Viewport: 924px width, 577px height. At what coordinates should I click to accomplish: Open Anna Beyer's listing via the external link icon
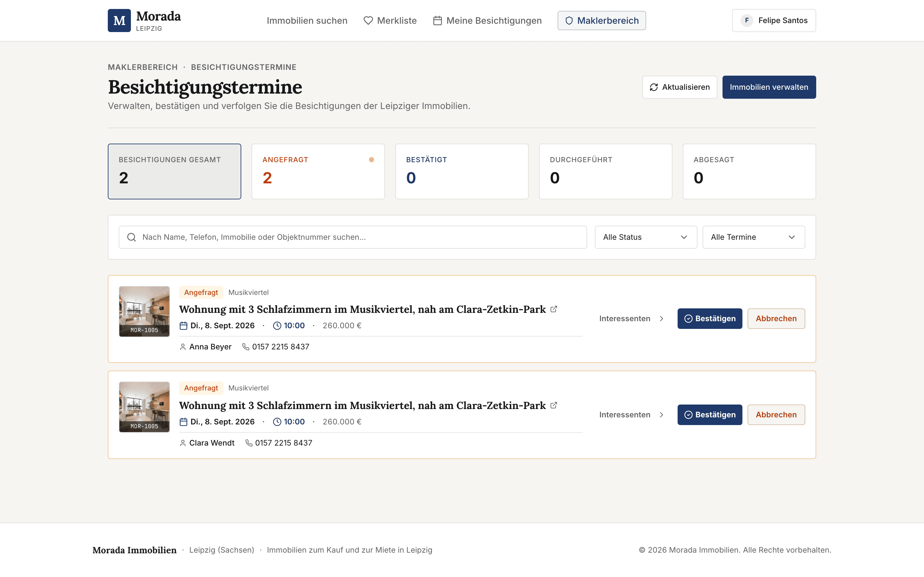tap(554, 309)
